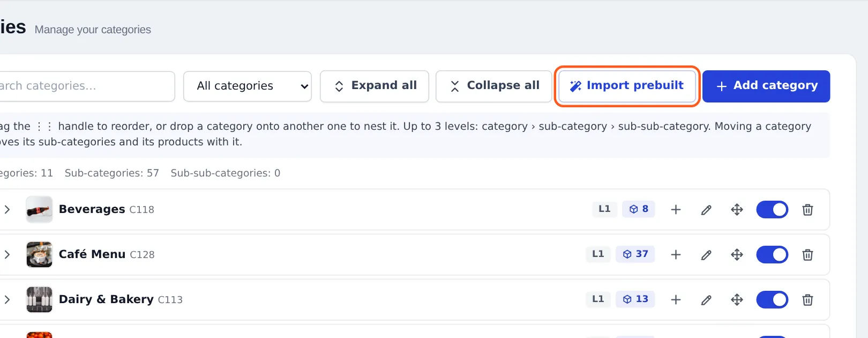Screen dimensions: 868x338
Task: Click the Expand all button
Action: coord(375,86)
